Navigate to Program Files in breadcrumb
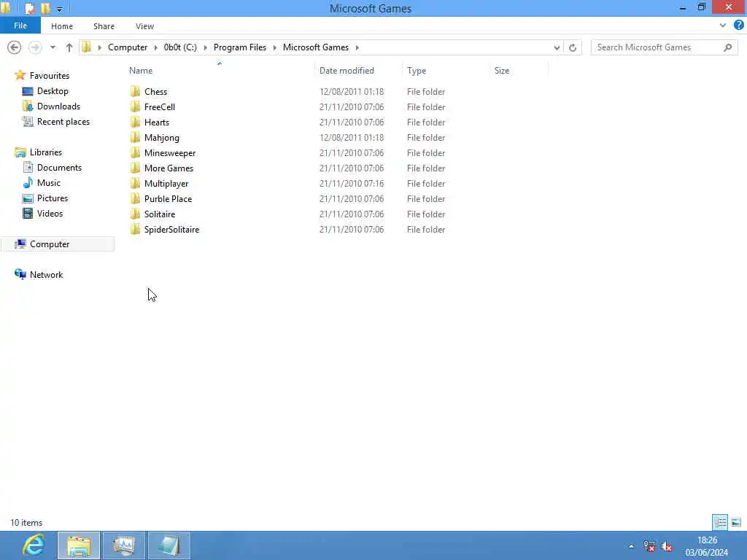This screenshot has height=560, width=747. 239,47
